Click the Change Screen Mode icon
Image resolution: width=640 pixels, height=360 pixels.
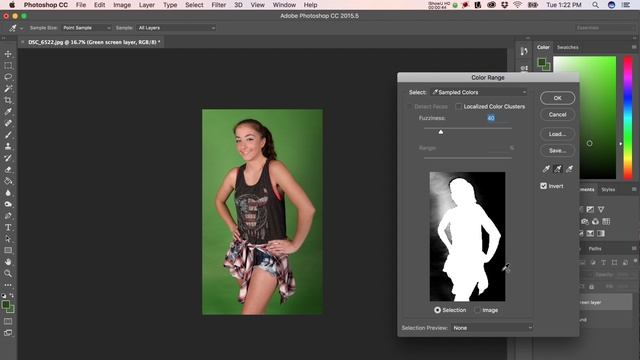tap(8, 333)
